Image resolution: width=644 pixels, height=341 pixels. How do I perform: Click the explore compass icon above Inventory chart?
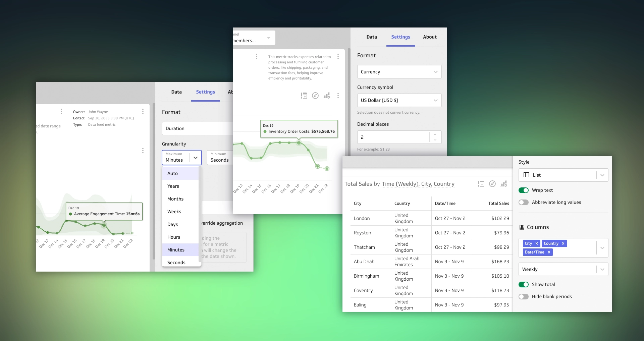pos(315,96)
